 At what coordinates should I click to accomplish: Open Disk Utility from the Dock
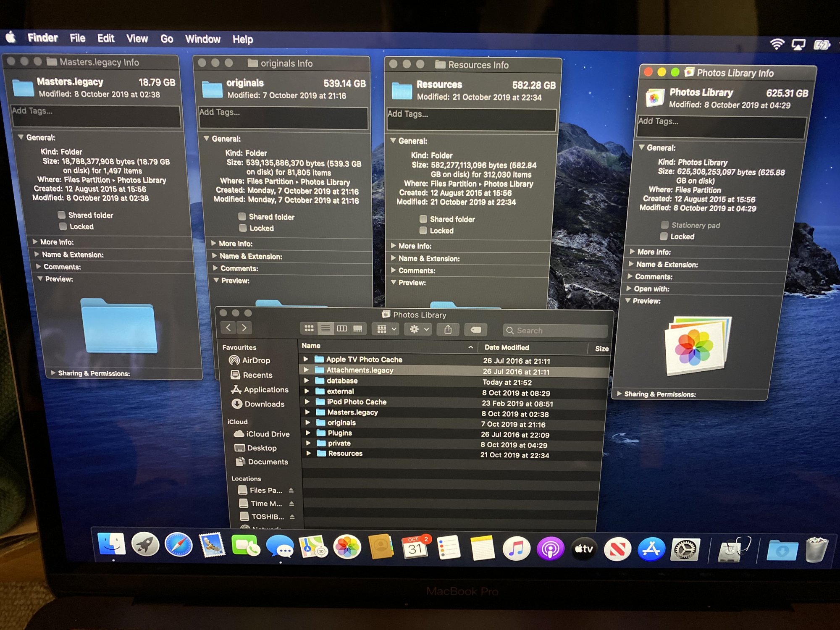click(x=734, y=549)
